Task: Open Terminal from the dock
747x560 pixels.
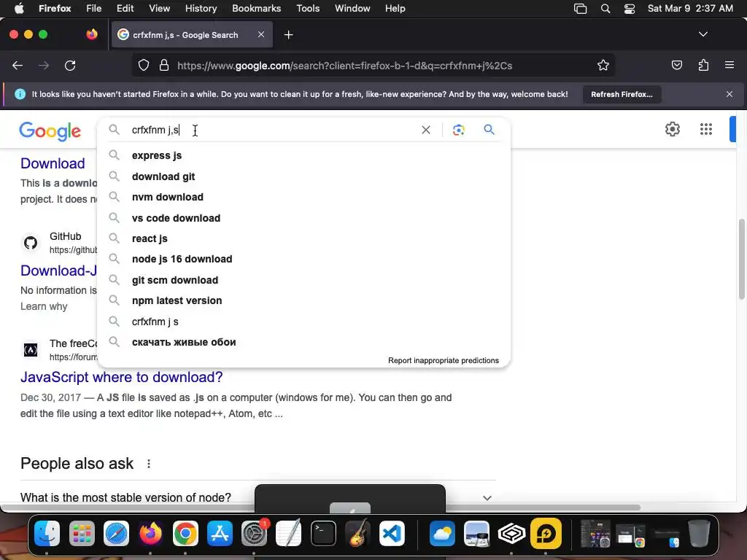Action: 323,533
